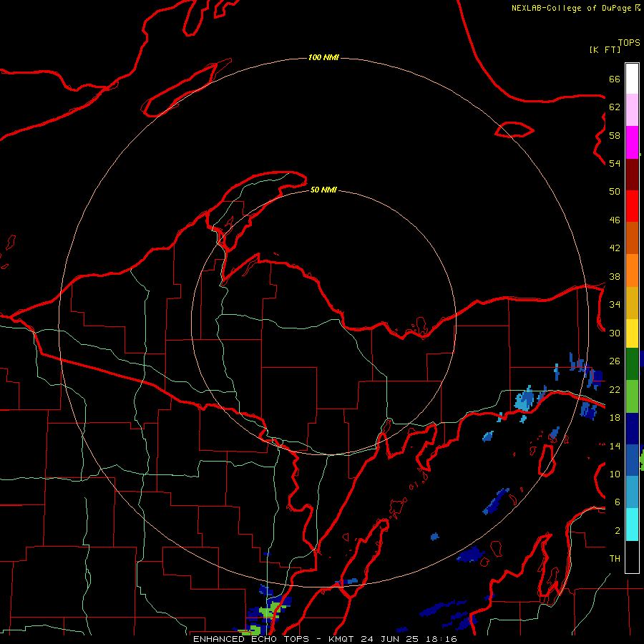This screenshot has width=644, height=644.
Task: Click the 54 legend value
Action: tap(615, 163)
